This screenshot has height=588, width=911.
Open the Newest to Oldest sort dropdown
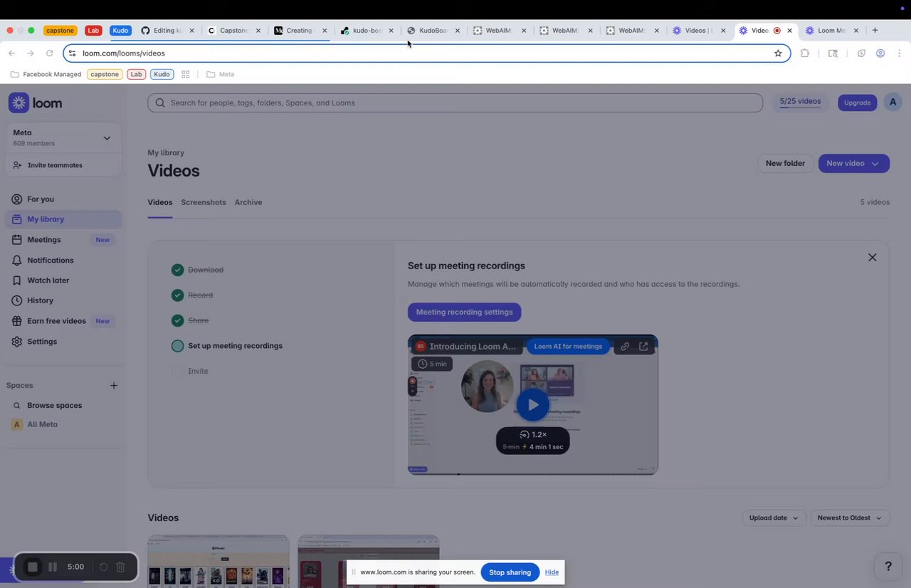point(850,518)
